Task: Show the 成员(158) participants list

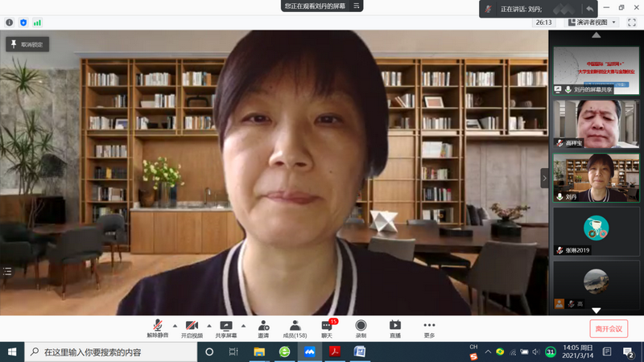Action: tap(295, 328)
